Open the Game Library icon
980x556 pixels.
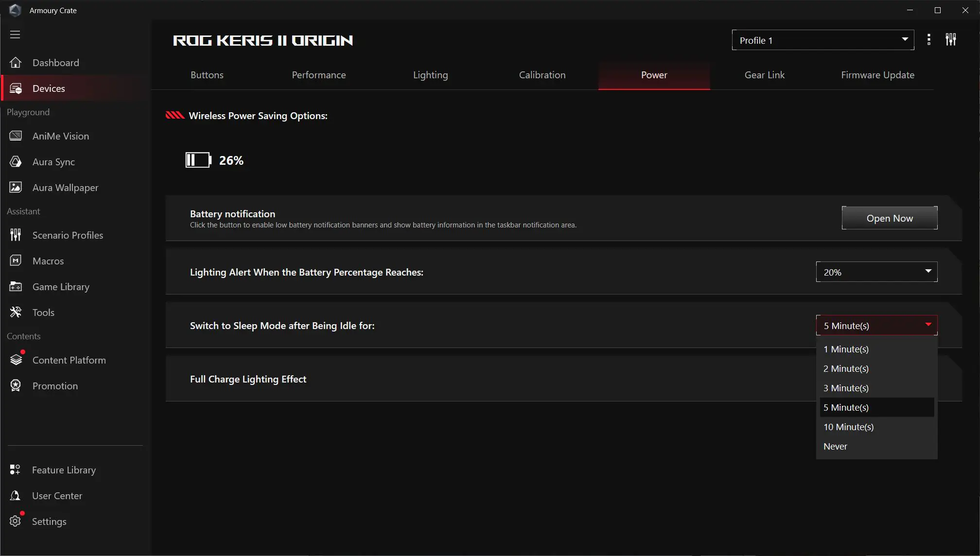16,287
